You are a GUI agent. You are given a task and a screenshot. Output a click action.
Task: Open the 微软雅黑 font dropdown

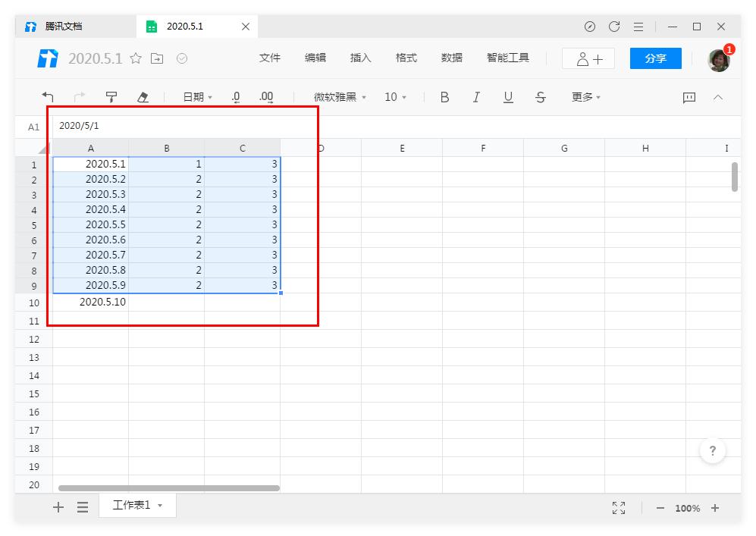[x=338, y=97]
